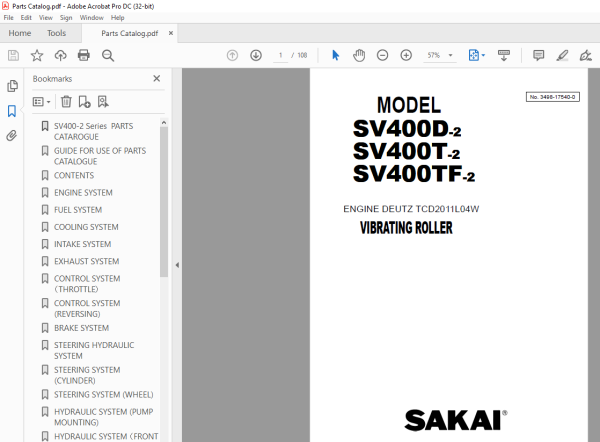Click the document number No. 3498-17540-0 box

coord(553,97)
